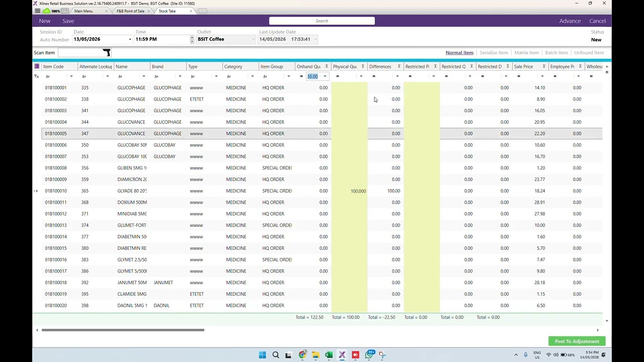Close the Main Menu tab
Viewport: 644px width, 362px height.
[x=106, y=11]
